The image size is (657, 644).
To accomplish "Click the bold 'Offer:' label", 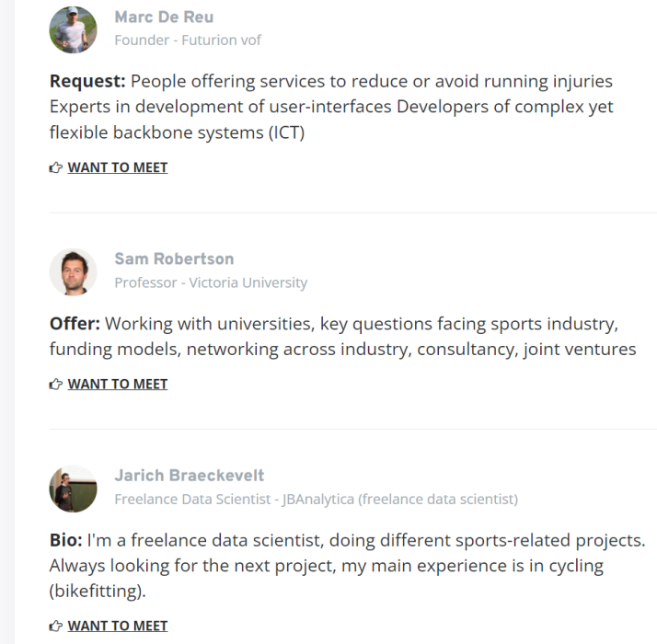I will (x=75, y=324).
